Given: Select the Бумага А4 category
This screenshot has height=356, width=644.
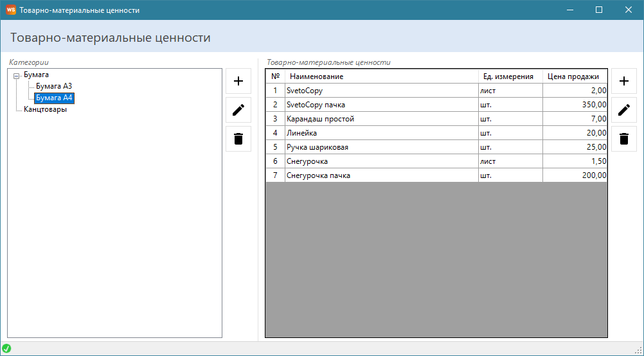Looking at the screenshot, I should 54,98.
